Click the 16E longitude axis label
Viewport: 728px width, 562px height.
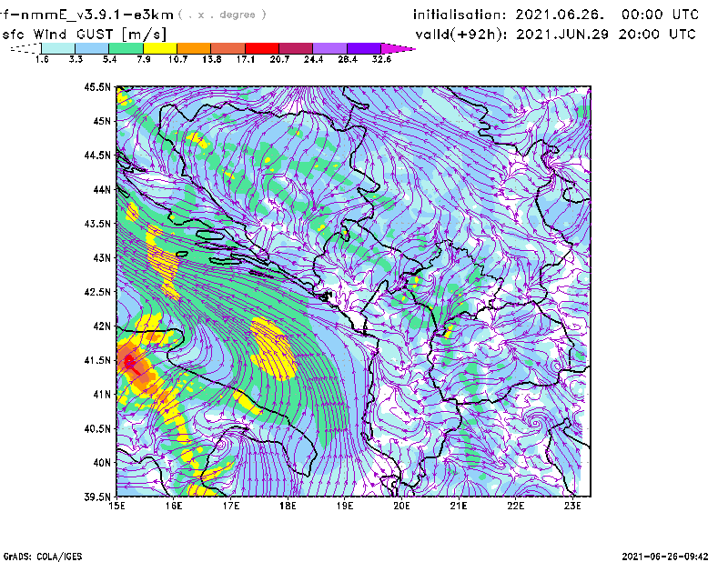pos(174,507)
